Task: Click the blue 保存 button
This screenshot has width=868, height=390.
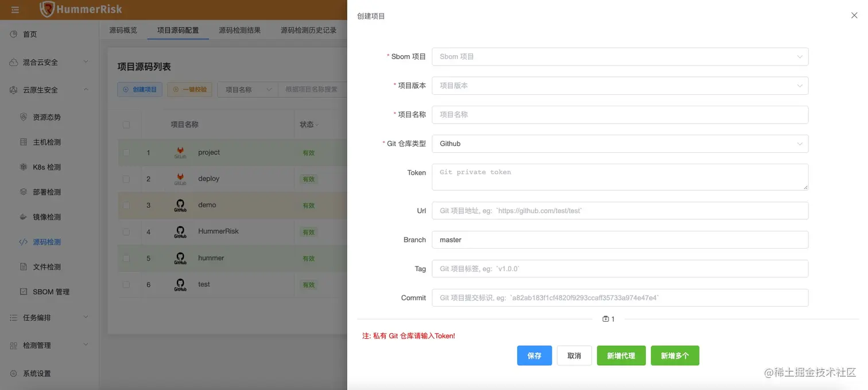Action: click(x=534, y=356)
